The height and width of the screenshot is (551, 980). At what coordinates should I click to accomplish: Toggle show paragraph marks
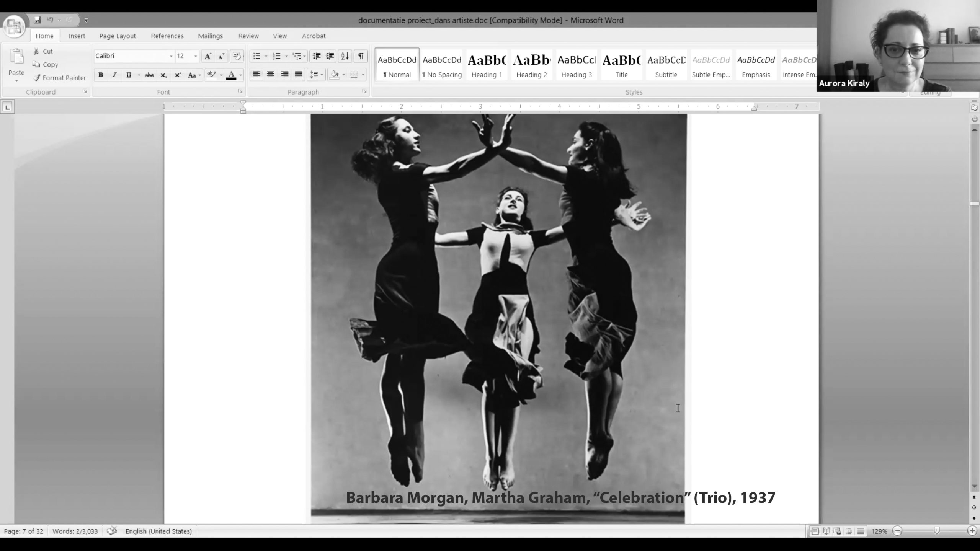(x=361, y=56)
